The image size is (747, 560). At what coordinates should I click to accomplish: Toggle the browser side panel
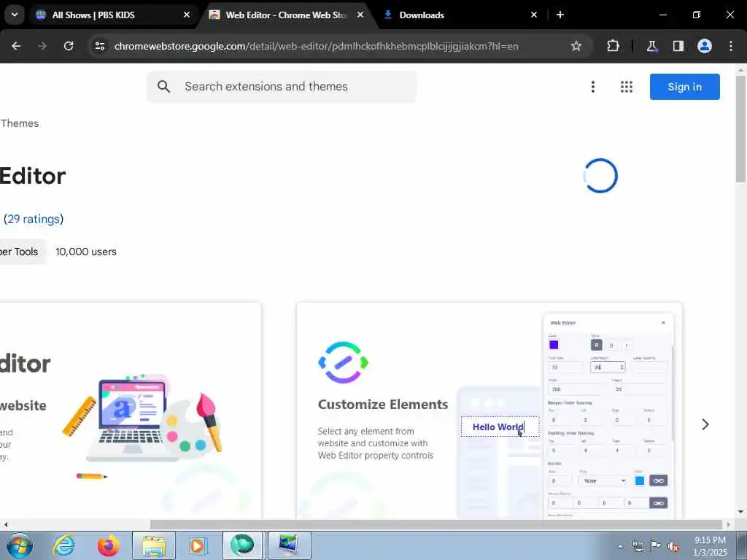coord(678,46)
